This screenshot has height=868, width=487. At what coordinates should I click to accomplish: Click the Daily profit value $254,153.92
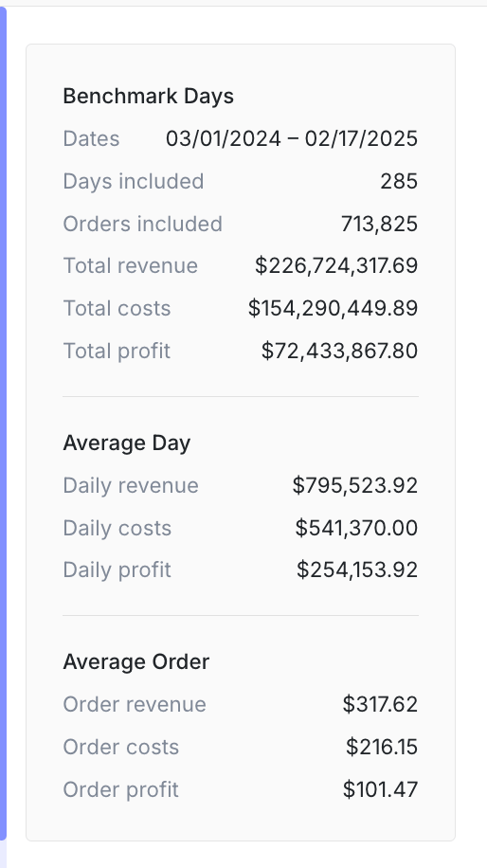pyautogui.click(x=357, y=570)
